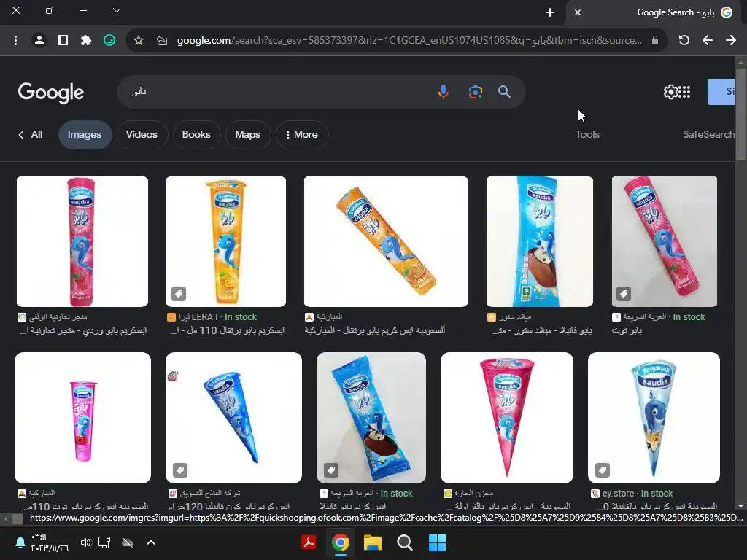Click the green Grammarly extension icon
Viewport: 747px width, 560px height.
click(x=109, y=41)
